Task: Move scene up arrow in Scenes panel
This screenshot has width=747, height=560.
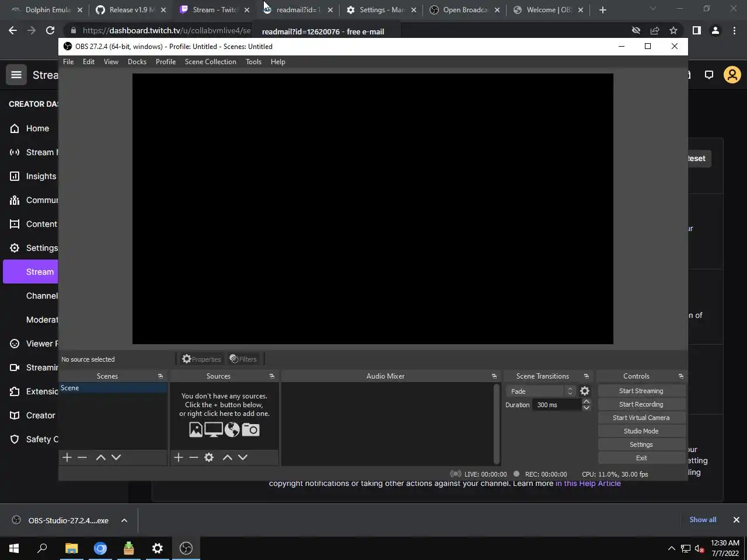Action: 100,457
